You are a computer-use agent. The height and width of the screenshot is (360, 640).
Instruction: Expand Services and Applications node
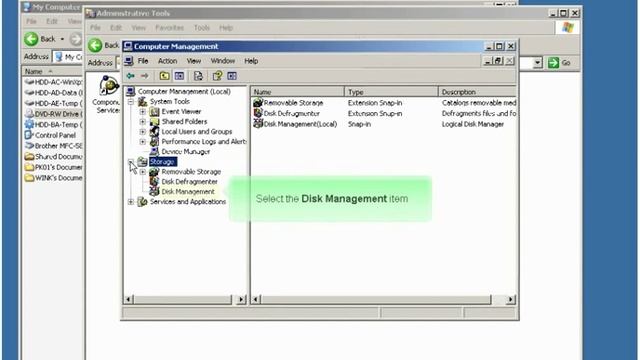click(x=131, y=202)
